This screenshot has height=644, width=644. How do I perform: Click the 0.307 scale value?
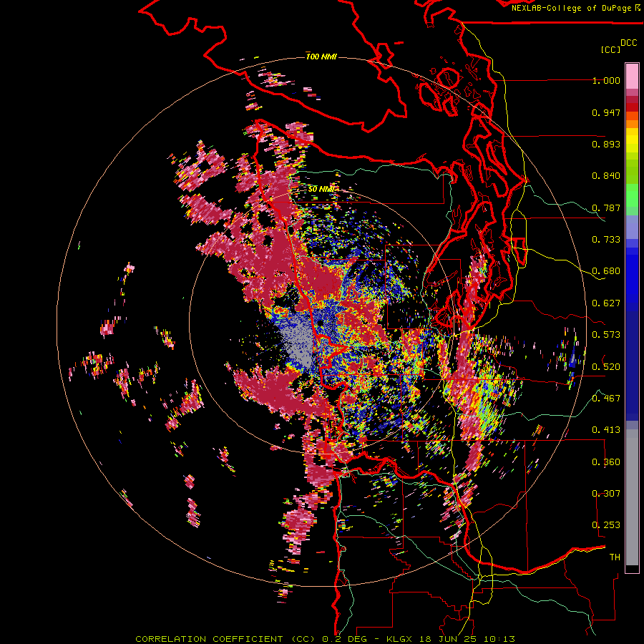click(x=606, y=494)
